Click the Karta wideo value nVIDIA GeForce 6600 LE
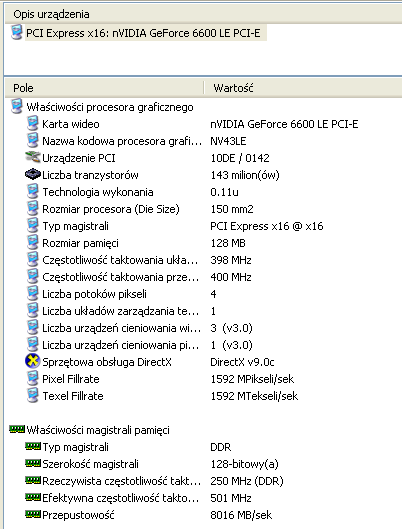This screenshot has width=402, height=529. (x=284, y=124)
